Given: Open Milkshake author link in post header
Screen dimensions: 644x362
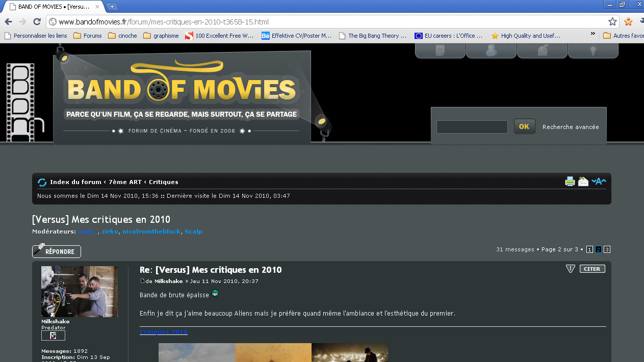Looking at the screenshot, I should (168, 281).
